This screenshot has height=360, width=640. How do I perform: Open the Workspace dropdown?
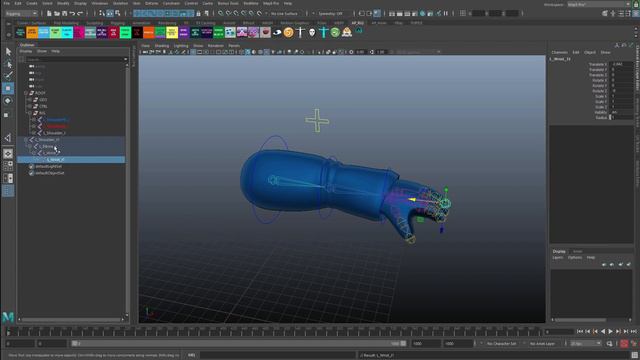click(599, 4)
